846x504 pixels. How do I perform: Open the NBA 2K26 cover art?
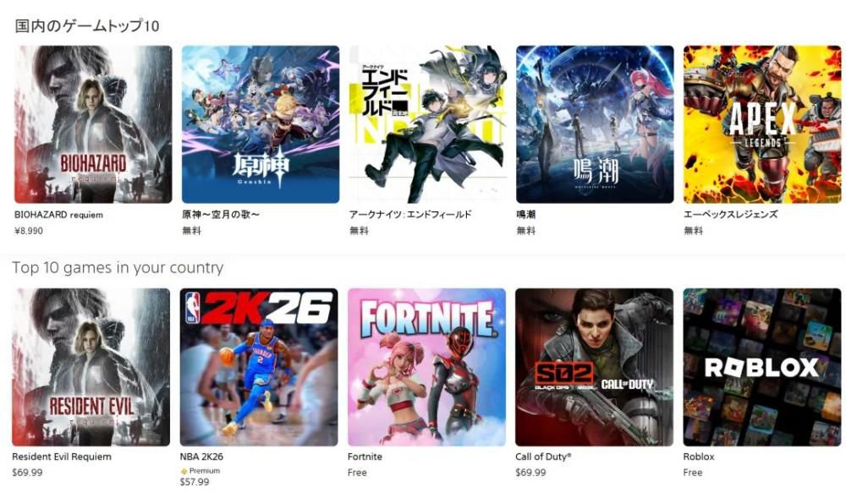pos(259,367)
